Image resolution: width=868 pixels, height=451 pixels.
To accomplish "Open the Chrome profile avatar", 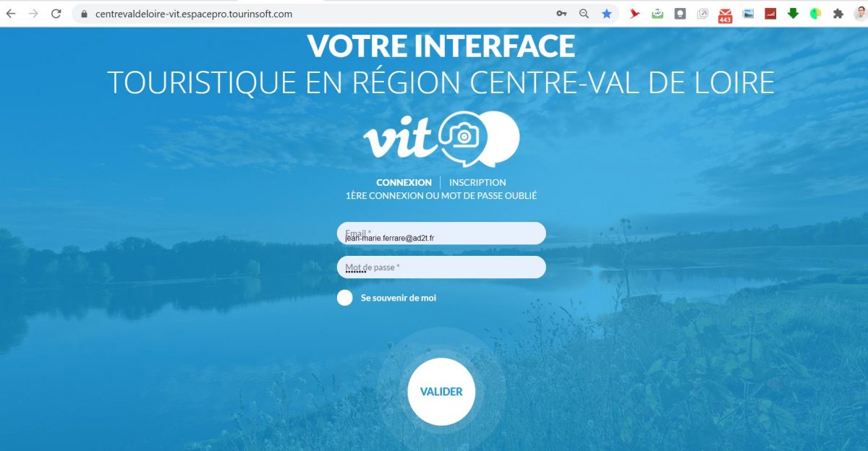I will (861, 14).
